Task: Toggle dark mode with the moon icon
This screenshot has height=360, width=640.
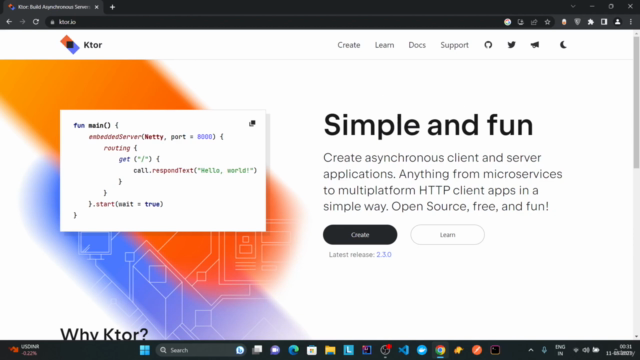Action: point(563,45)
